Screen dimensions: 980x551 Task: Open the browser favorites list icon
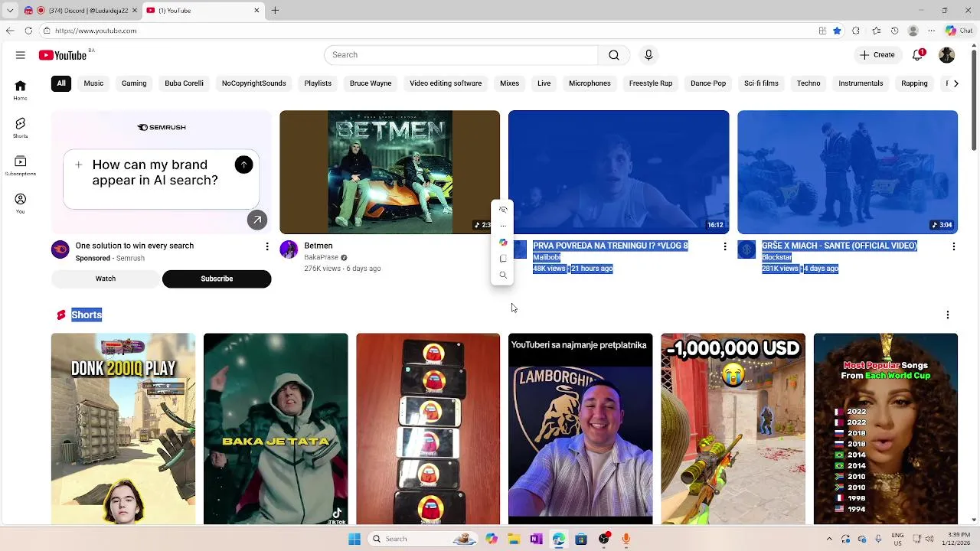point(876,31)
